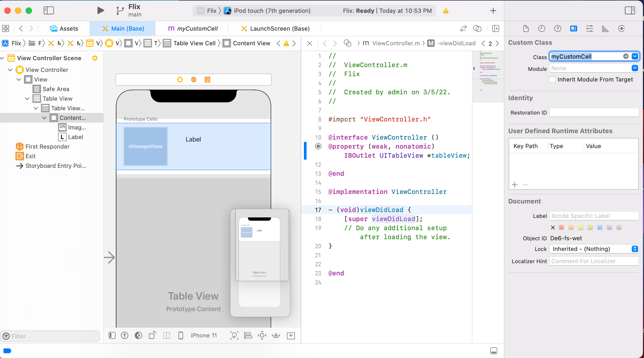Collapse the Table View tree item
644x358 pixels.
(x=27, y=99)
